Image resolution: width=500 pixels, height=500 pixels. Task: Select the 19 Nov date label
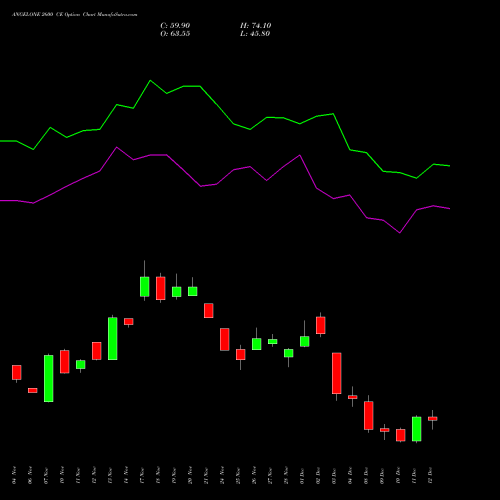click(x=174, y=475)
